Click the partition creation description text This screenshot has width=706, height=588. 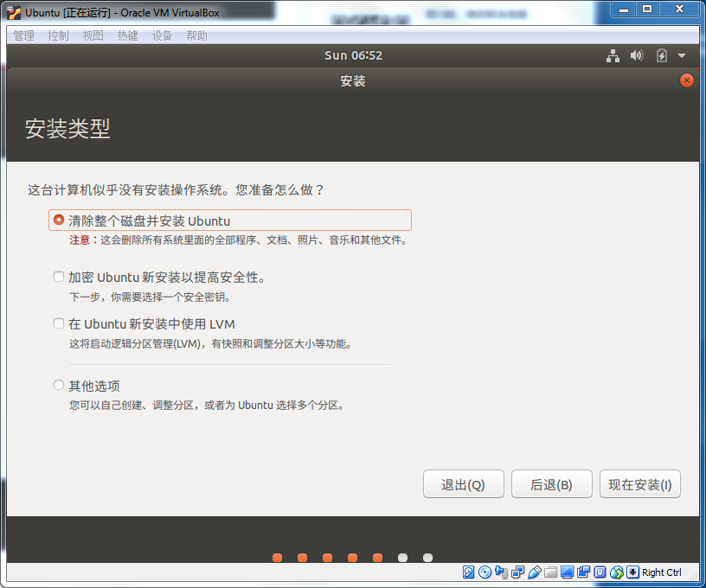tap(207, 406)
